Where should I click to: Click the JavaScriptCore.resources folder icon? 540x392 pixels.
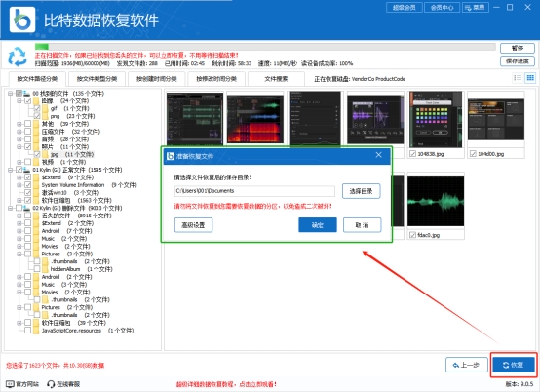click(x=36, y=331)
